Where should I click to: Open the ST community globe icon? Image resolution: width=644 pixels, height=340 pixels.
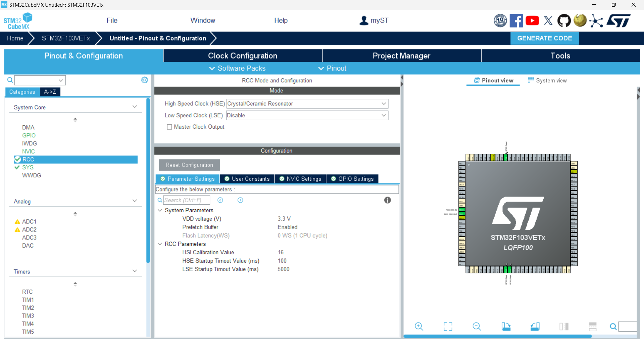pos(580,20)
